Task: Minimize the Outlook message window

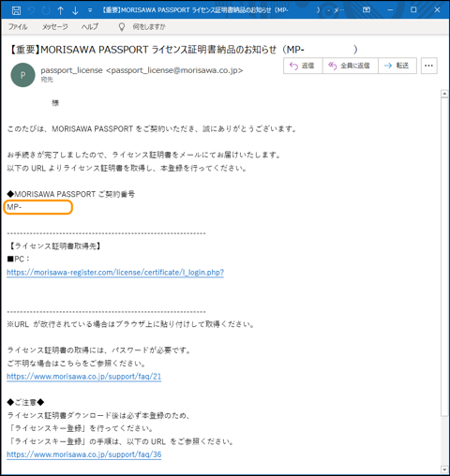Action: pyautogui.click(x=390, y=10)
